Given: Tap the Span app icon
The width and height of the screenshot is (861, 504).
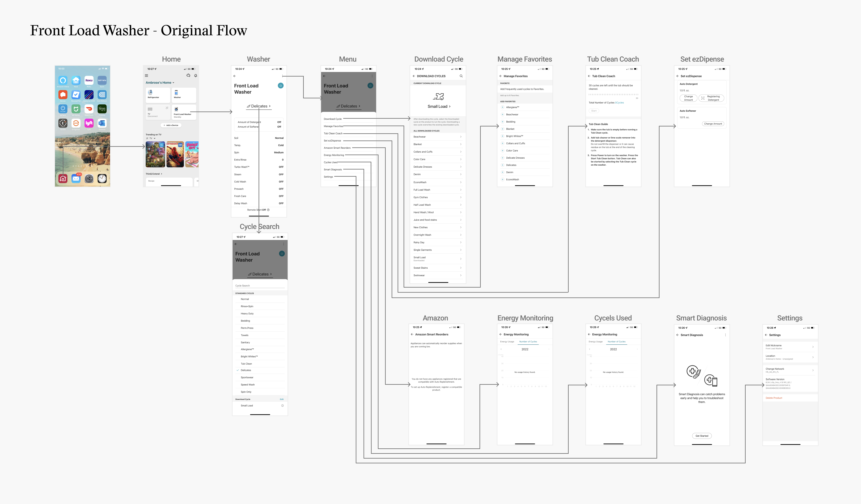Looking at the screenshot, I should [102, 80].
